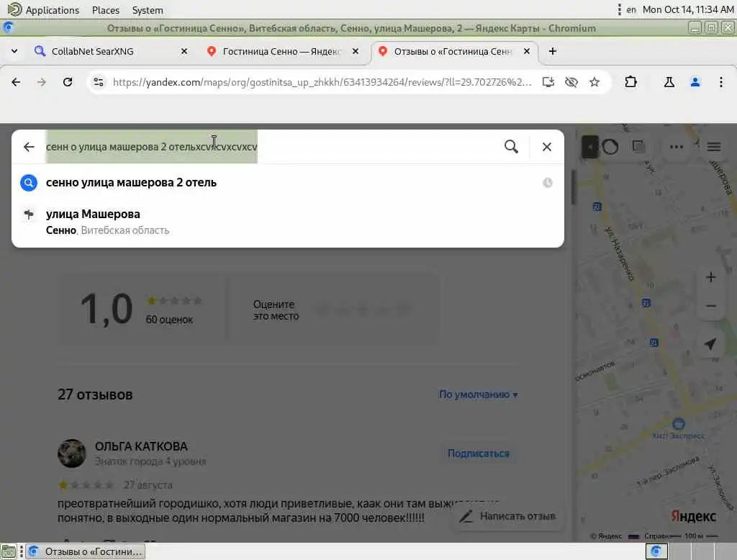Click the Яндекс logo on the map
Image resolution: width=737 pixels, height=560 pixels.
(693, 516)
